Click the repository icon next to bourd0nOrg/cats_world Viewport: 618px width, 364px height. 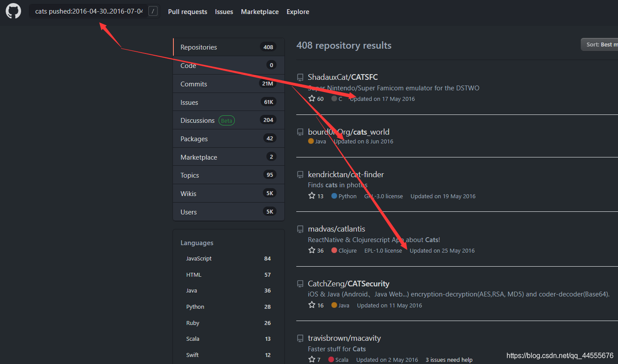pyautogui.click(x=300, y=132)
